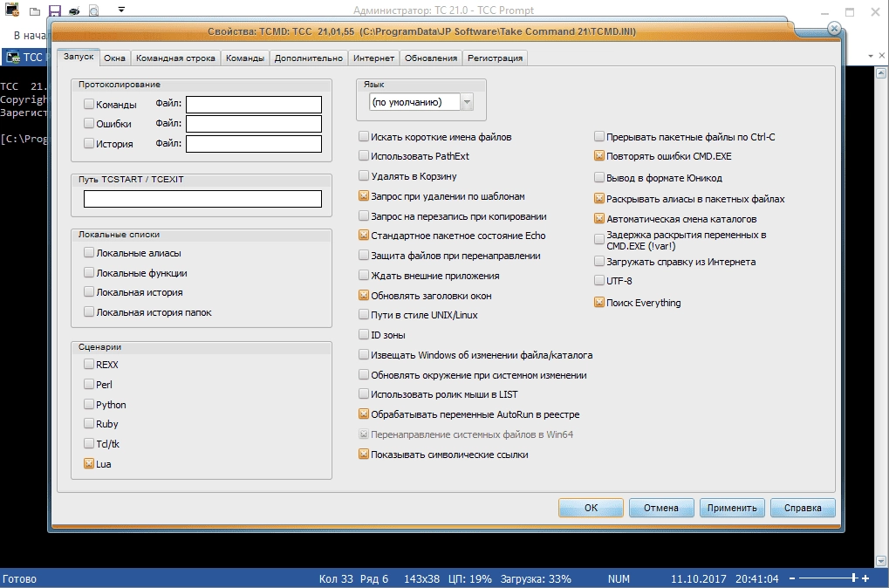Uncheck Запрос при удалении по шаблонам
Screen dimensions: 889x588
click(364, 196)
